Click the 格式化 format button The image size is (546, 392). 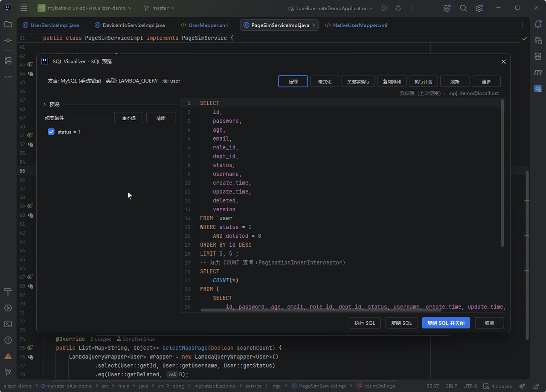tap(325, 81)
